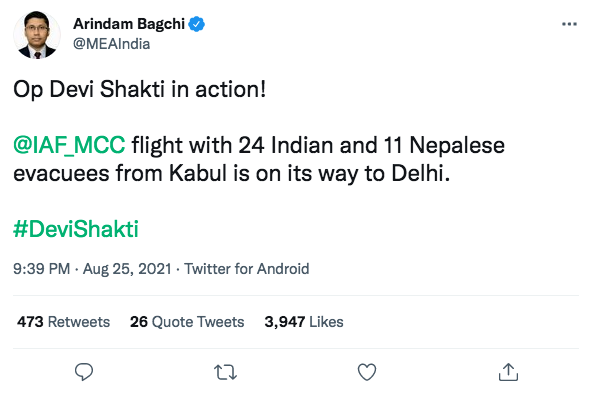Image resolution: width=593 pixels, height=394 pixels.
Task: Open the Twitter for Android source link
Action: pos(247,269)
